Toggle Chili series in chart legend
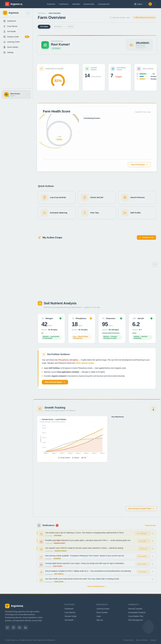 point(84,457)
